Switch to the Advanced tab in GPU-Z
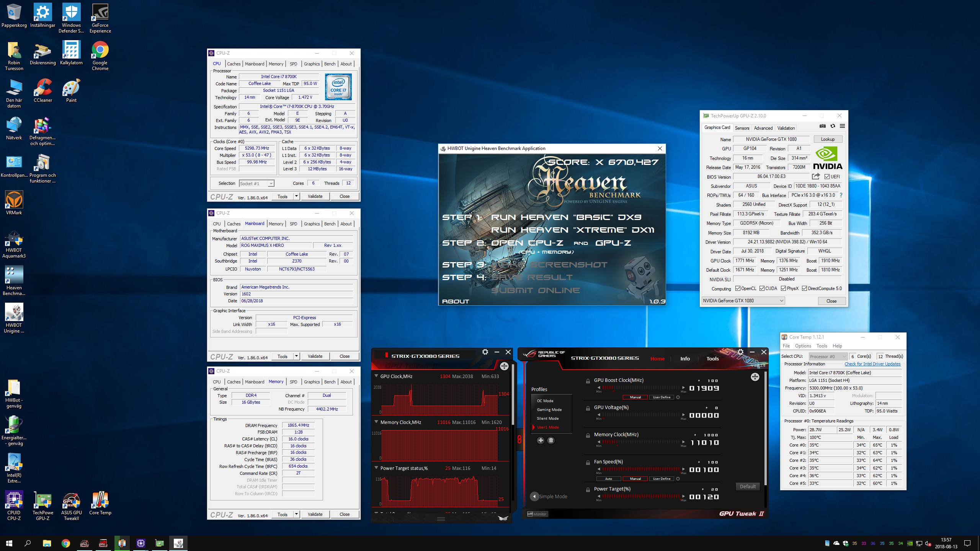980x551 pixels. pos(763,128)
